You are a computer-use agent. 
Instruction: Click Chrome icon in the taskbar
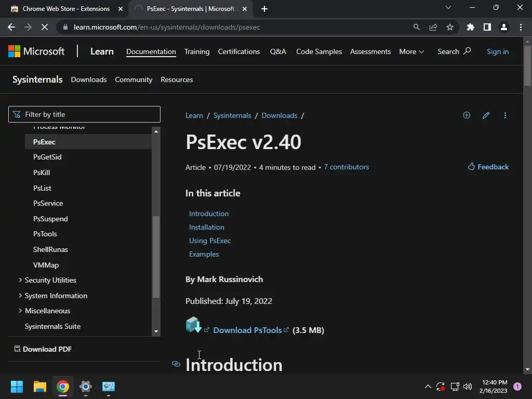[x=63, y=387]
